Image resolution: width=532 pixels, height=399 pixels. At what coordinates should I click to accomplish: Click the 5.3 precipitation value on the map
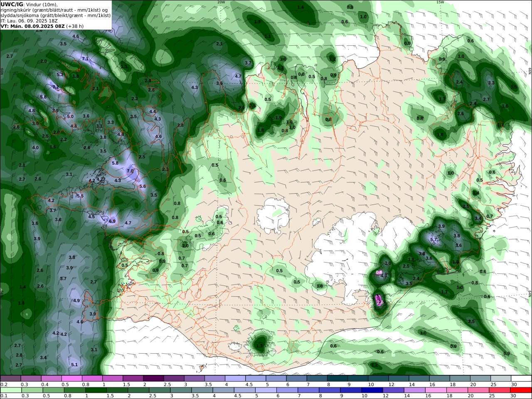[x=60, y=74]
